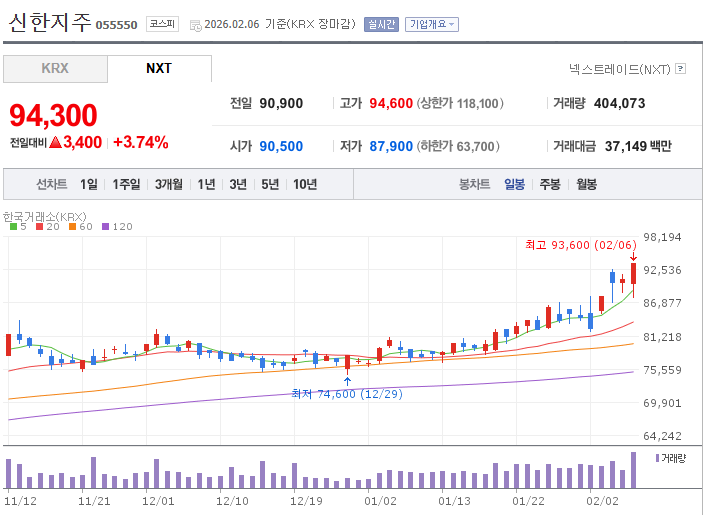Show the 3개월 line chart
The height and width of the screenshot is (515, 703).
[169, 184]
